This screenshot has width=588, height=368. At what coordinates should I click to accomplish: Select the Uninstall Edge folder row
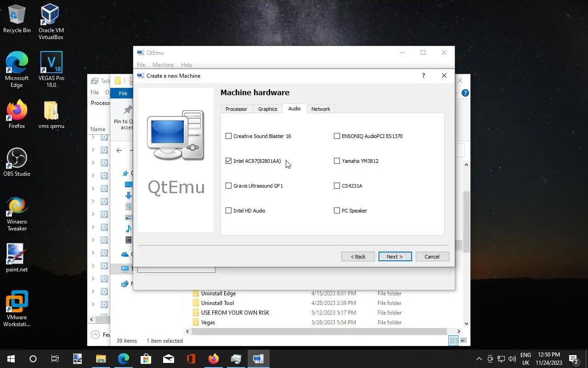point(219,293)
